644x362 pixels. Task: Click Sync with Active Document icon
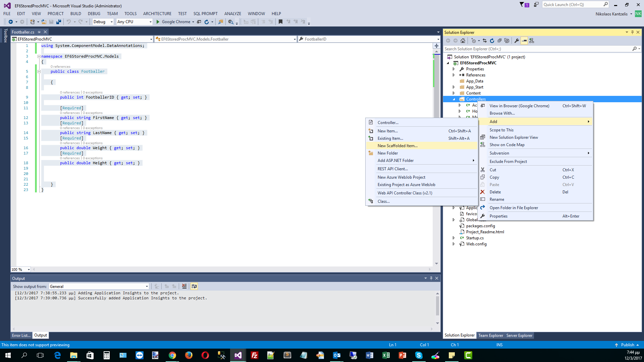click(x=485, y=41)
